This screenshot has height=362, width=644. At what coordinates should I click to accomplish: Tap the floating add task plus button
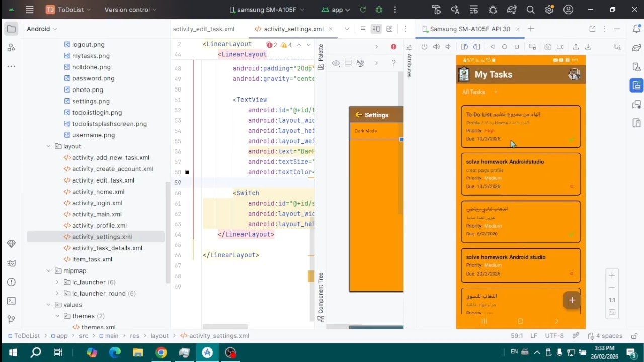point(572,300)
